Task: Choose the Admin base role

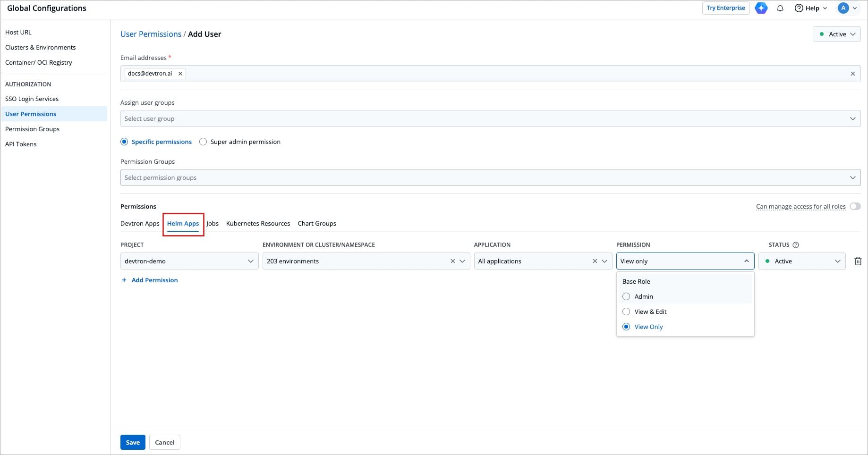Action: (x=626, y=296)
